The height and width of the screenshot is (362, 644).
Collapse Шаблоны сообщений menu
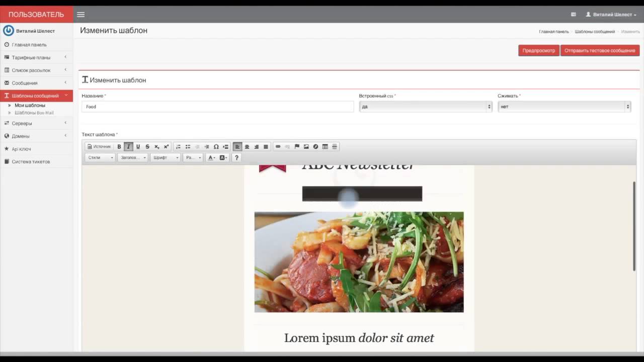(x=36, y=96)
